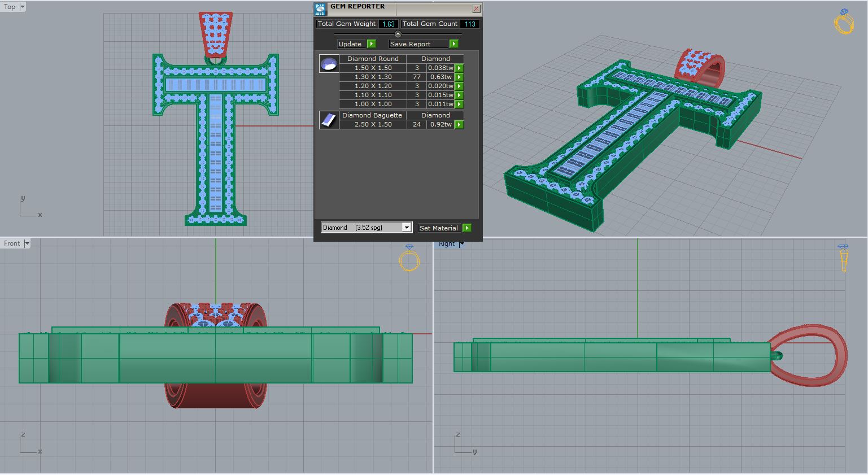Click the Front viewport title label
868x475 pixels.
pyautogui.click(x=12, y=243)
